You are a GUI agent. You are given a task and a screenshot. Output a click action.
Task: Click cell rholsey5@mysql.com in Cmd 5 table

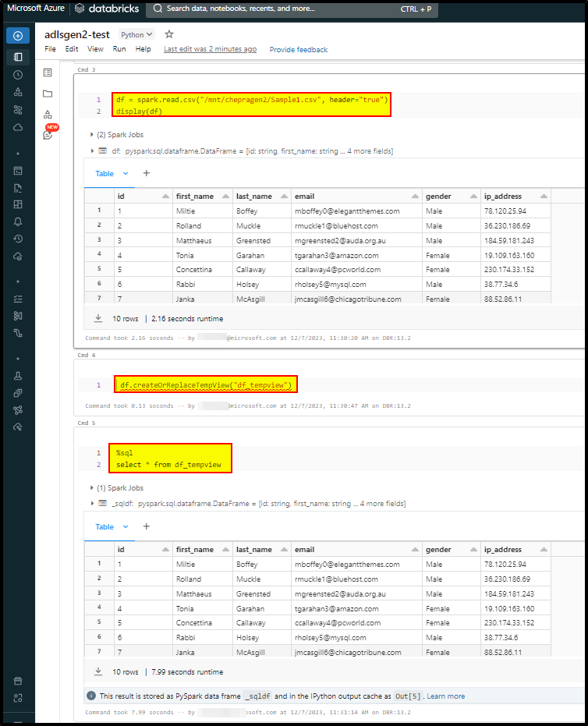[356, 638]
